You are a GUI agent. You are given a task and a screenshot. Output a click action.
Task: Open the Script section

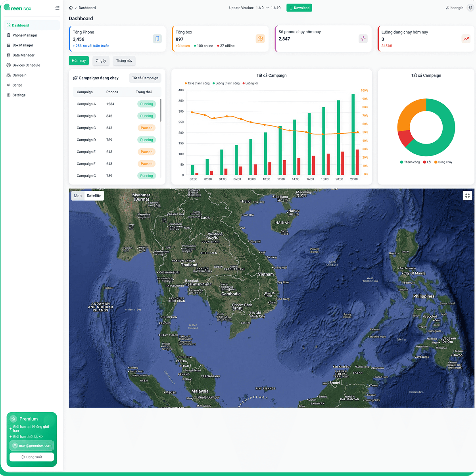17,85
